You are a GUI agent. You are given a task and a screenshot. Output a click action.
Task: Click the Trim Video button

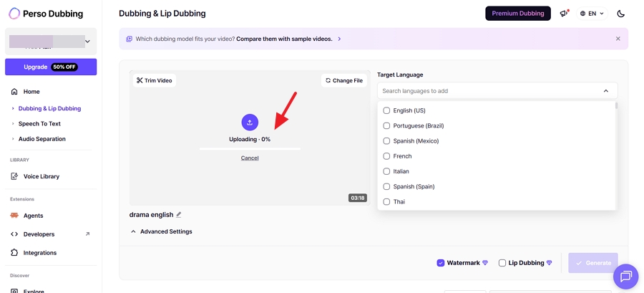[x=155, y=80]
